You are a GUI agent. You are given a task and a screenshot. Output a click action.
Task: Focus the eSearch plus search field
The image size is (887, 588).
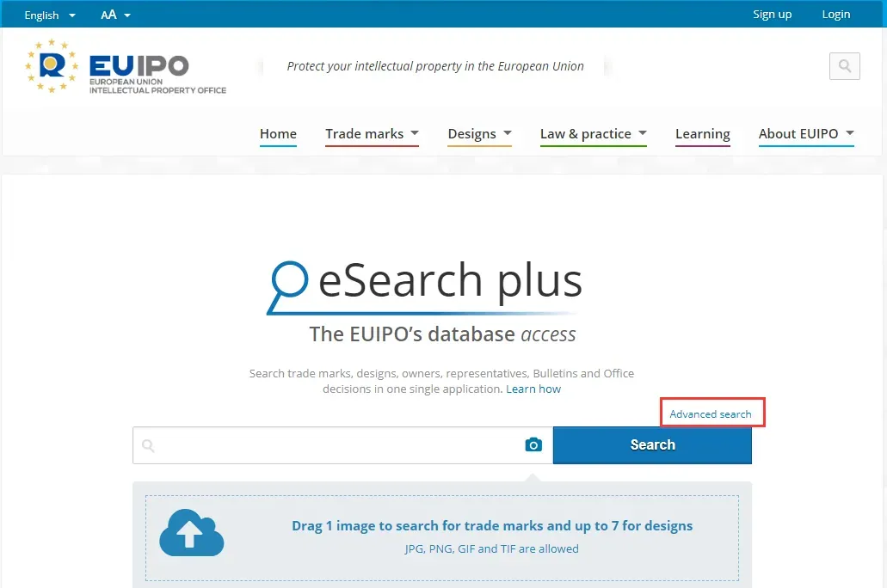point(342,445)
